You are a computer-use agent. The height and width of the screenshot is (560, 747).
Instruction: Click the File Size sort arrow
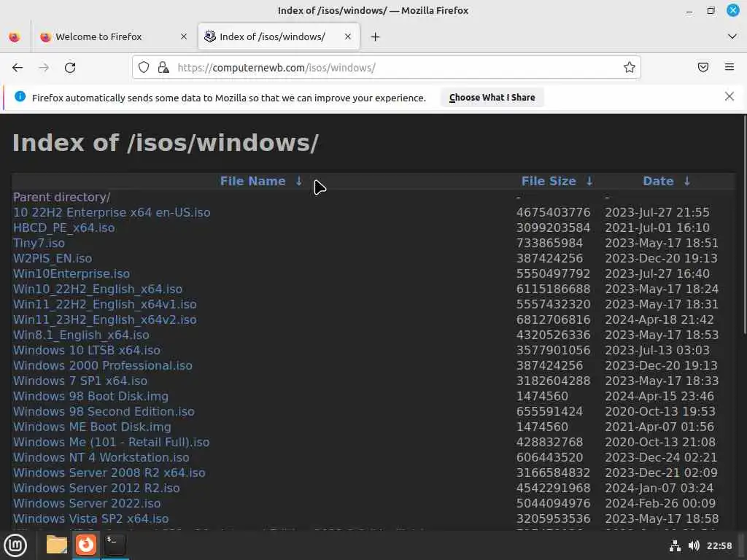coord(589,181)
